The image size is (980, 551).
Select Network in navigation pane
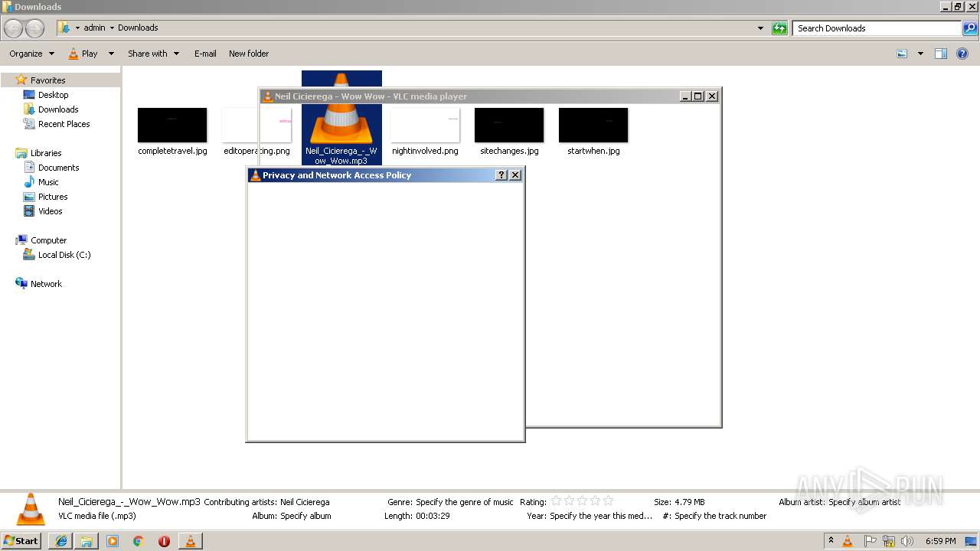coord(46,284)
